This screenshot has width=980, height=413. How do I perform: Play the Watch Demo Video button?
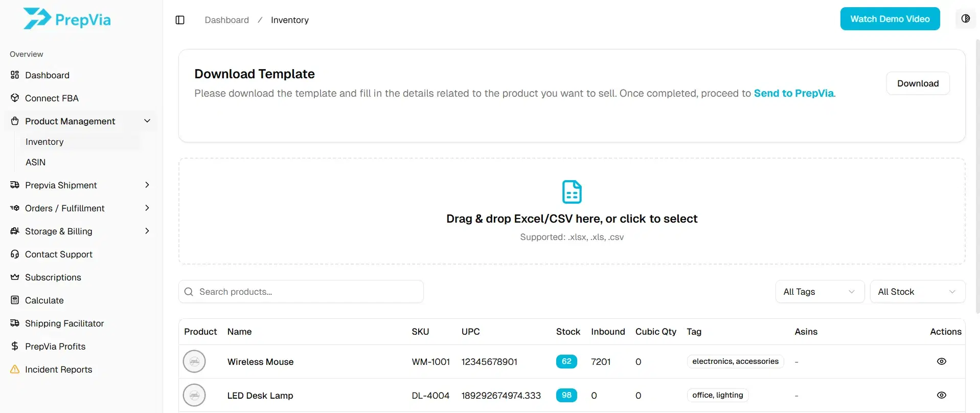(x=890, y=19)
